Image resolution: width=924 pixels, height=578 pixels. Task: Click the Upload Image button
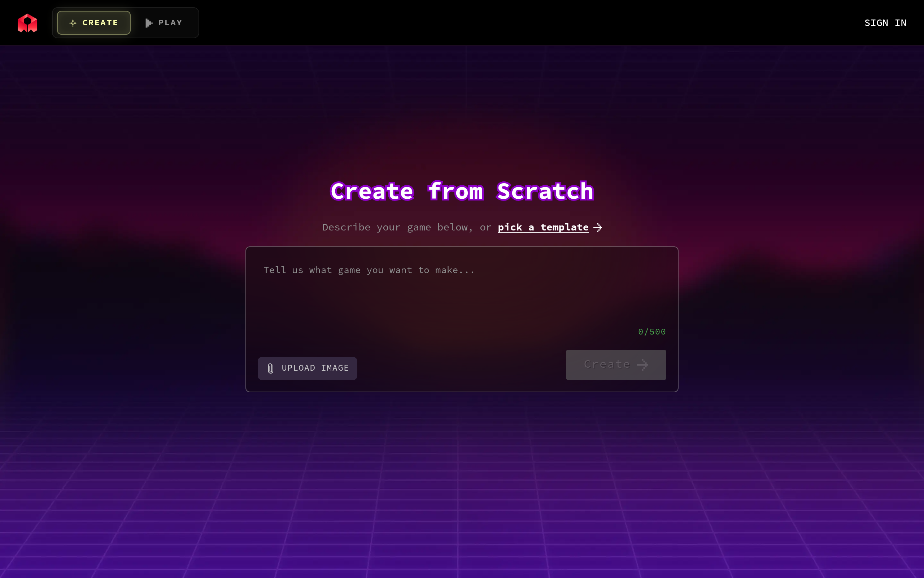(308, 368)
